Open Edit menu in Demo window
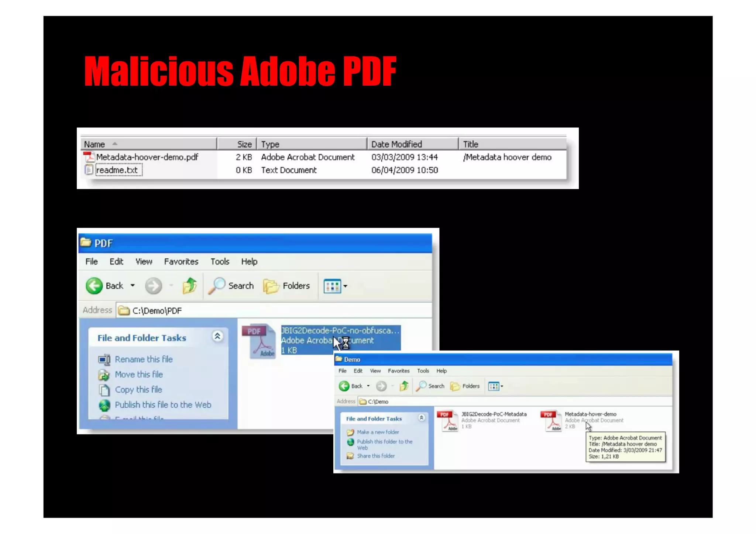Screen dimensions: 756x534 358,371
